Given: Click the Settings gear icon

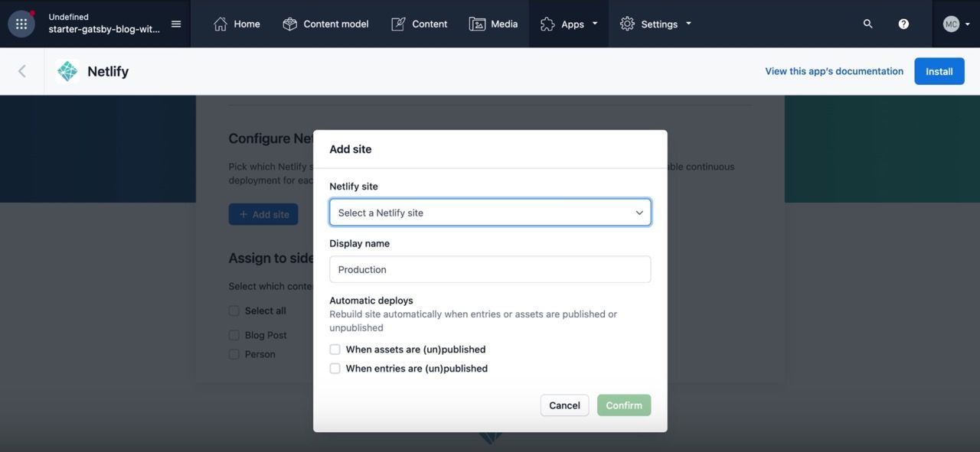Looking at the screenshot, I should 627,24.
